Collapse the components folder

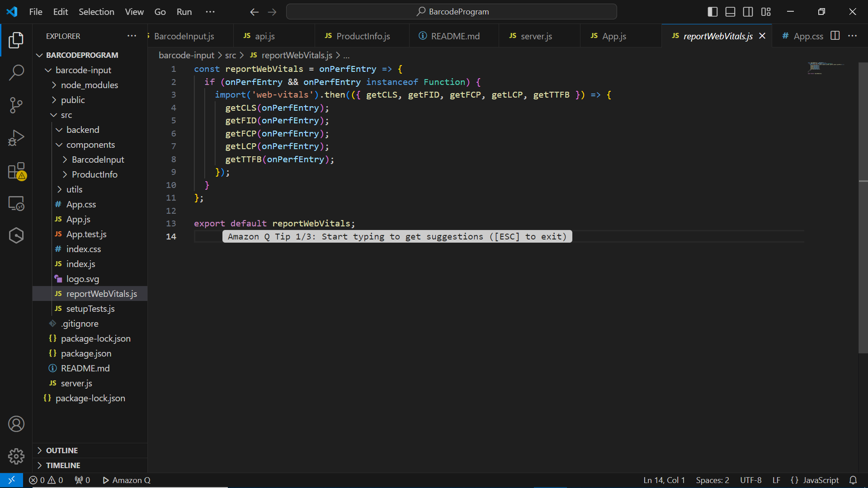click(90, 145)
